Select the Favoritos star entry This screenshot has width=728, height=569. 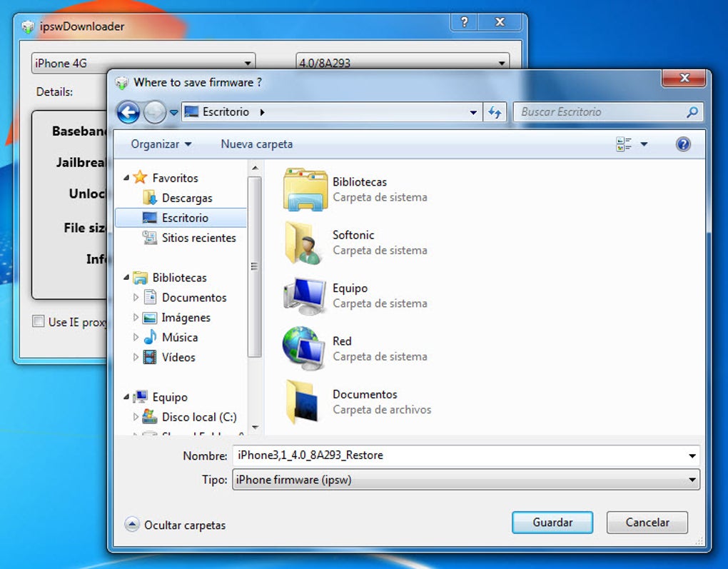[x=165, y=178]
